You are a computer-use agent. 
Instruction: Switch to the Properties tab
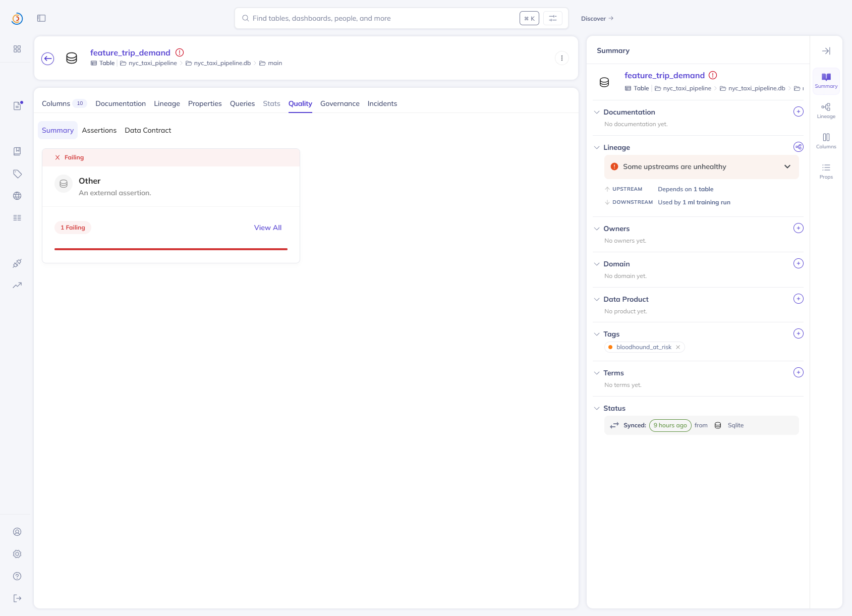click(205, 103)
